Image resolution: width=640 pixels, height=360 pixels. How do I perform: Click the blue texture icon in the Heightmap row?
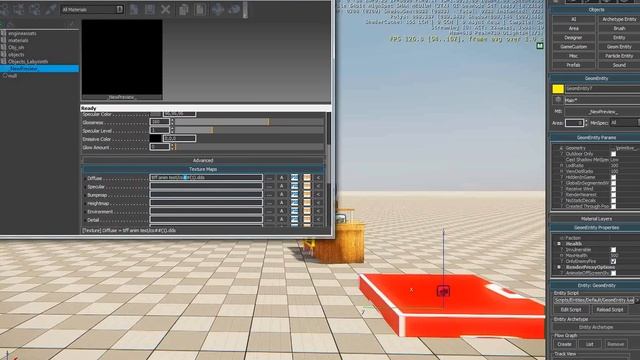click(294, 203)
